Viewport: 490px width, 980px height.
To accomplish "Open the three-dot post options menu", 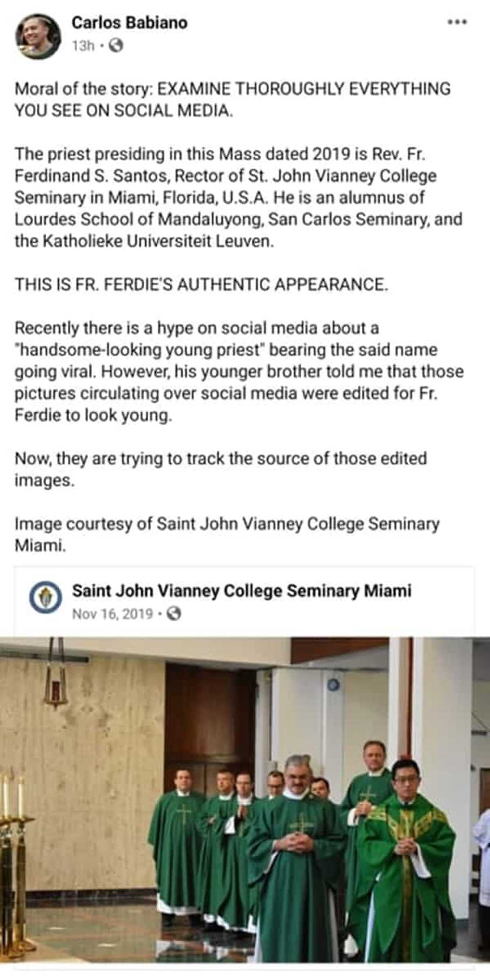I will pyautogui.click(x=457, y=22).
